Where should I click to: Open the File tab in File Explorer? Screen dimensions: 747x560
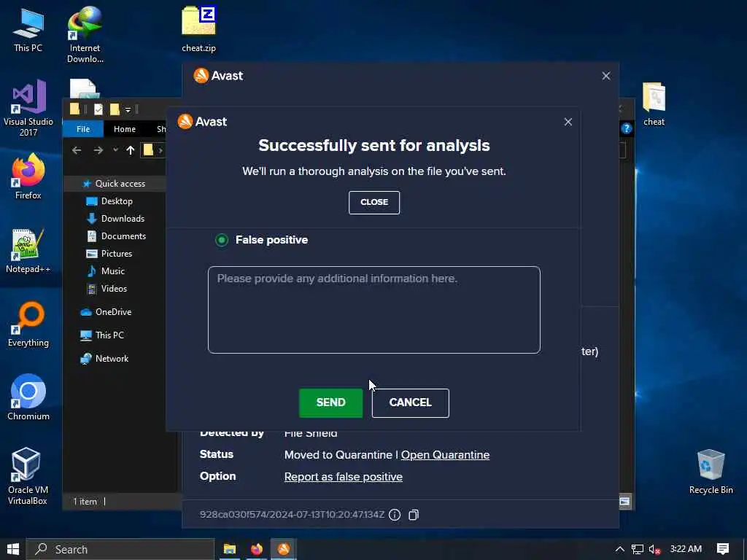(x=83, y=129)
